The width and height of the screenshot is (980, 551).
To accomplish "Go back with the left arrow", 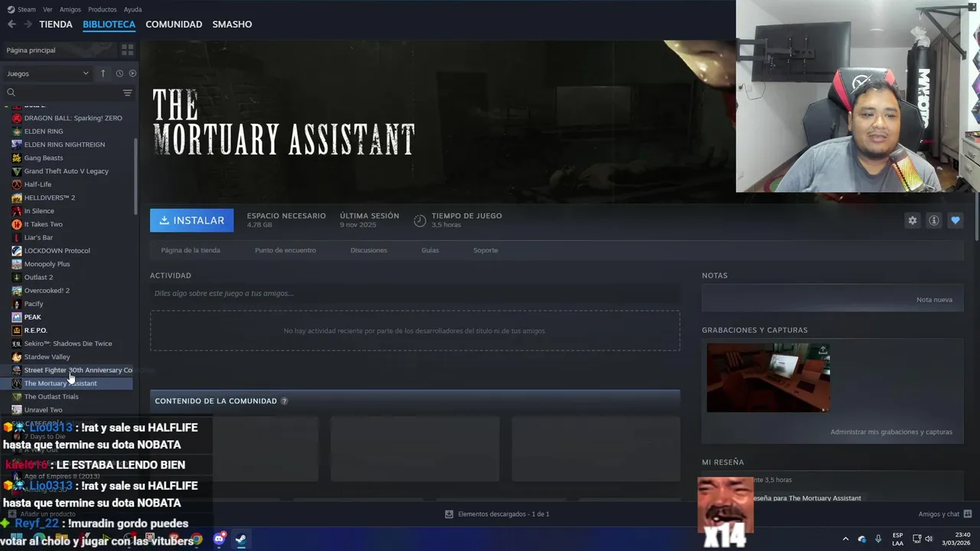I will point(11,24).
